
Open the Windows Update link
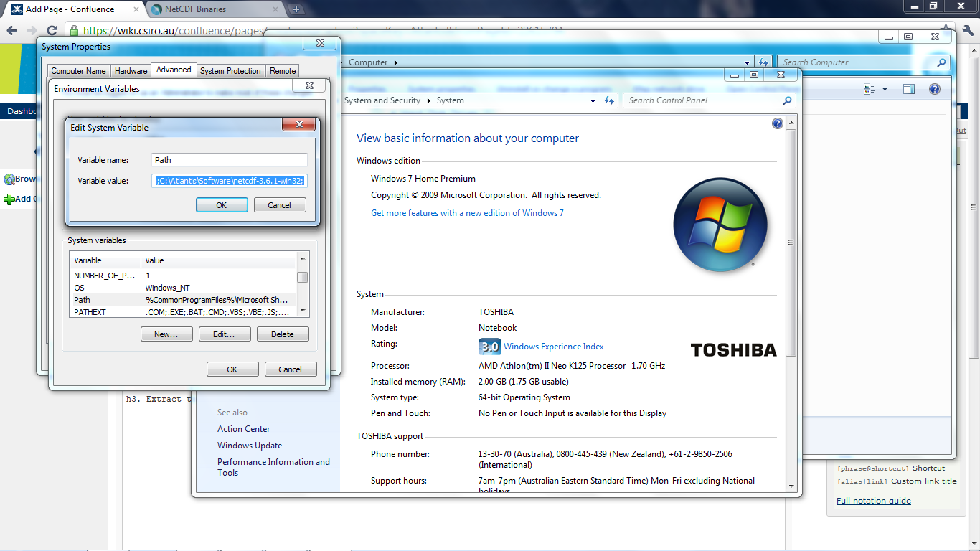tap(250, 446)
